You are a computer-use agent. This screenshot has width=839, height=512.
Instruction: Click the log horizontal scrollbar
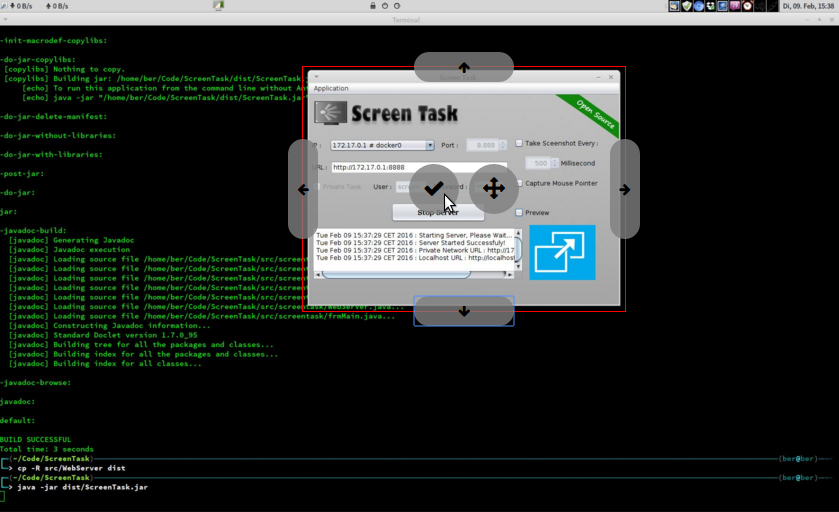396,274
